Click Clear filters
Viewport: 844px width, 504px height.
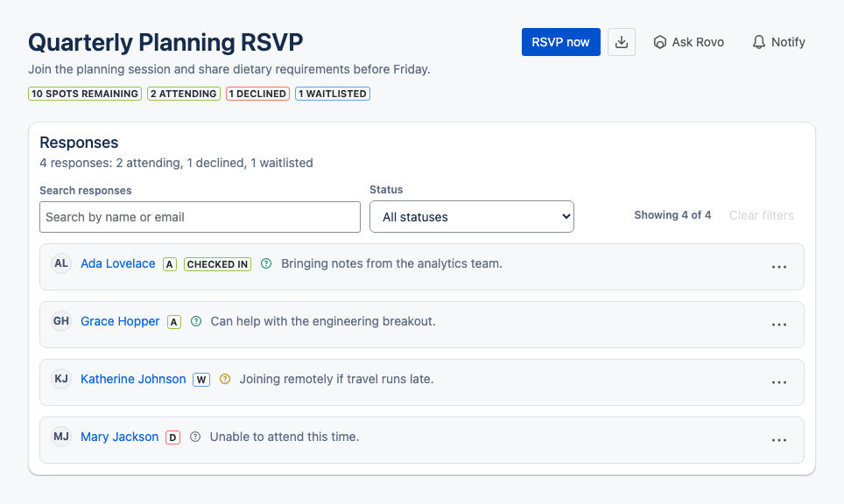[x=761, y=215]
